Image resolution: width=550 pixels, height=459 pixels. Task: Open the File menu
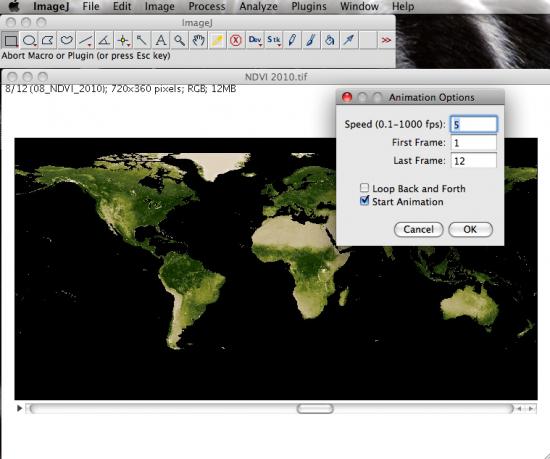91,6
